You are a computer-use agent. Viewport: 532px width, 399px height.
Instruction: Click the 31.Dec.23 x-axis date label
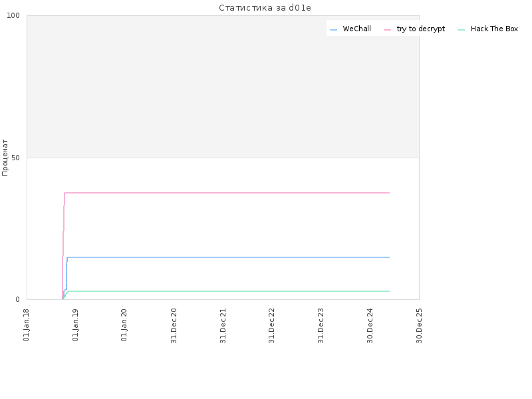[x=321, y=326]
